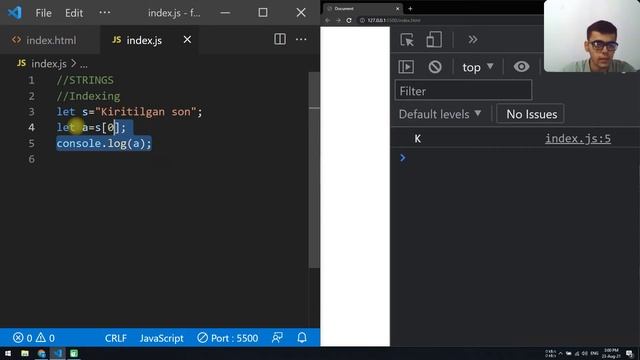
Task: Go back in the browser
Action: [x=328, y=20]
